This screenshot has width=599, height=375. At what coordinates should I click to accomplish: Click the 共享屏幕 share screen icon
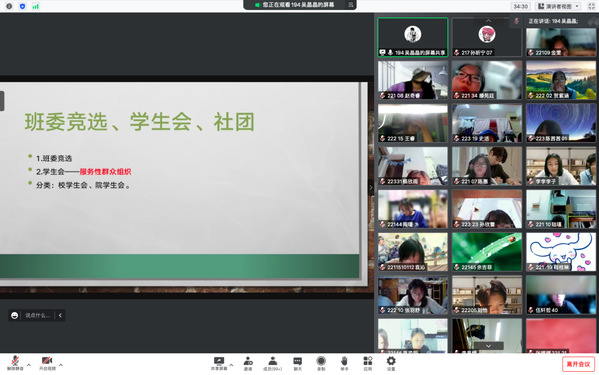219,364
